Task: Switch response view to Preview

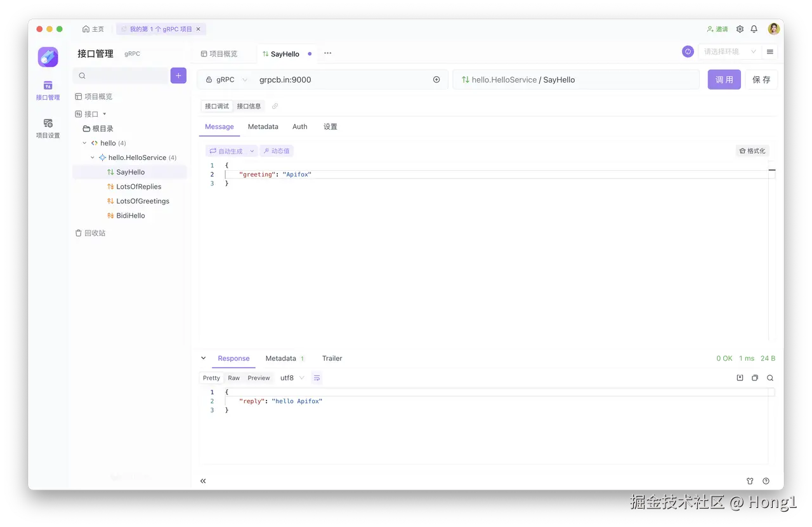Action: point(259,378)
